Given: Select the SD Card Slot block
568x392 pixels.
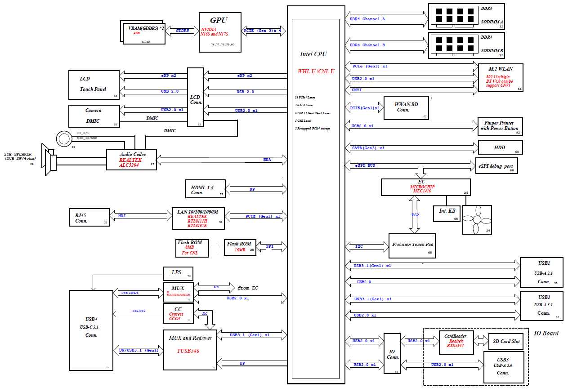Looking at the screenshot, I should point(503,342).
